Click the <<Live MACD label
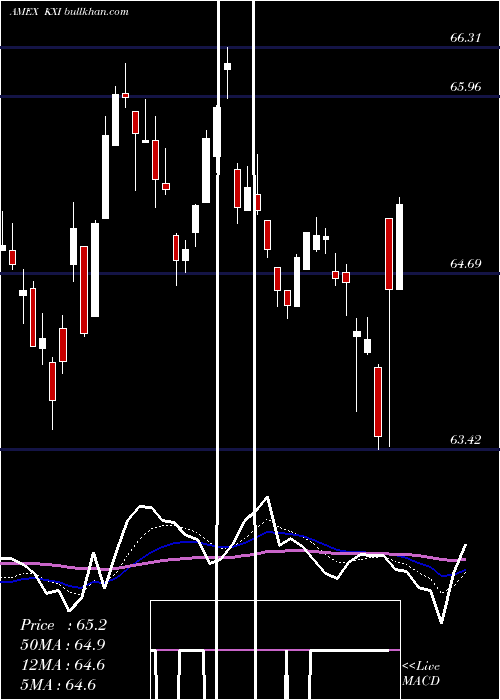500x700 pixels. click(x=421, y=674)
